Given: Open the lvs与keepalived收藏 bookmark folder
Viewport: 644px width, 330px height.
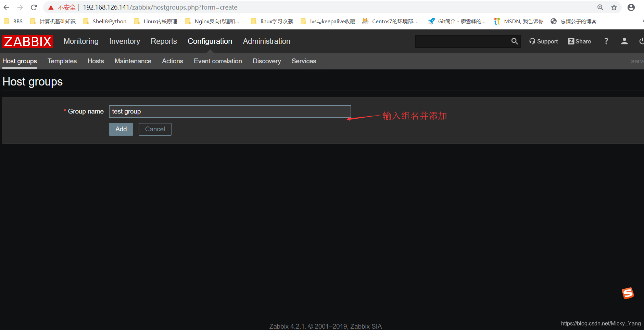Looking at the screenshot, I should (x=328, y=21).
